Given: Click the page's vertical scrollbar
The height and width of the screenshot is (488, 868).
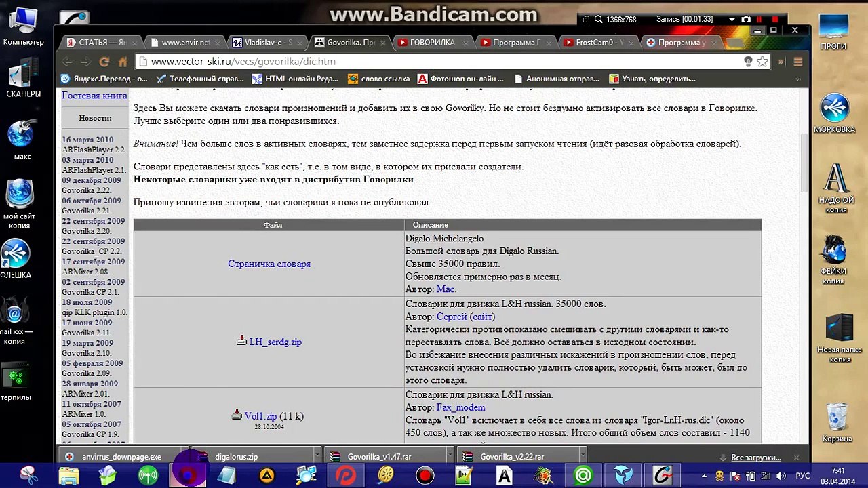Looking at the screenshot, I should tap(804, 163).
